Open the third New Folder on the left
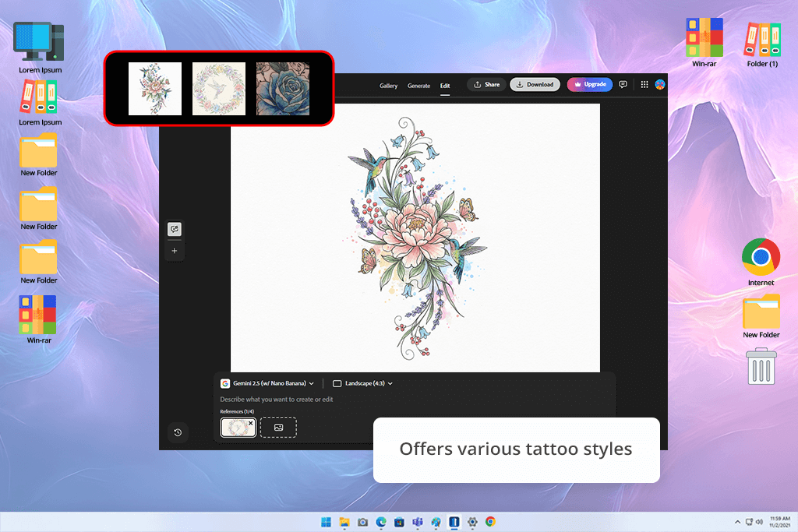 [39, 262]
